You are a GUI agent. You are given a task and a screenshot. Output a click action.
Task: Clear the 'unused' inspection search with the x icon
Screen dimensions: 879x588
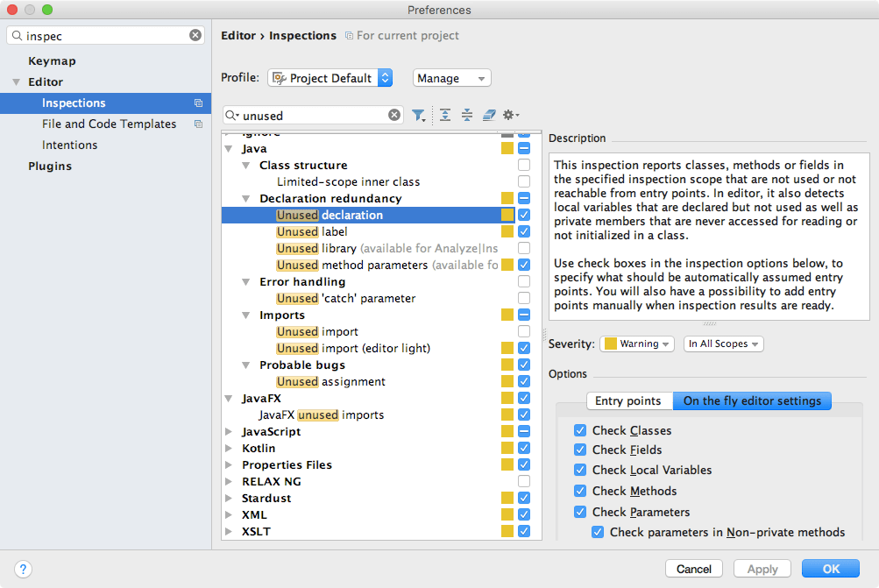tap(393, 114)
